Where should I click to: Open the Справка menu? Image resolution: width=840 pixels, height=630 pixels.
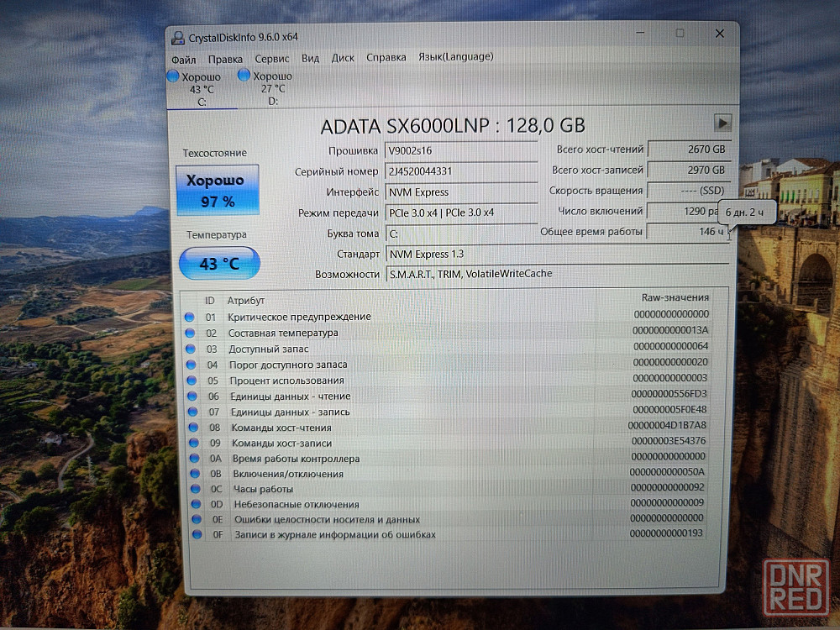click(386, 57)
